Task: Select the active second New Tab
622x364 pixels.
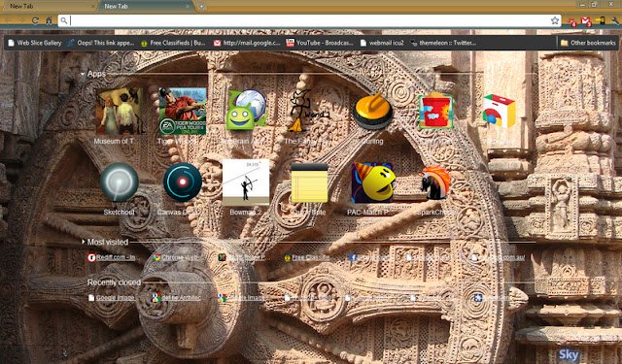Action: (145, 6)
